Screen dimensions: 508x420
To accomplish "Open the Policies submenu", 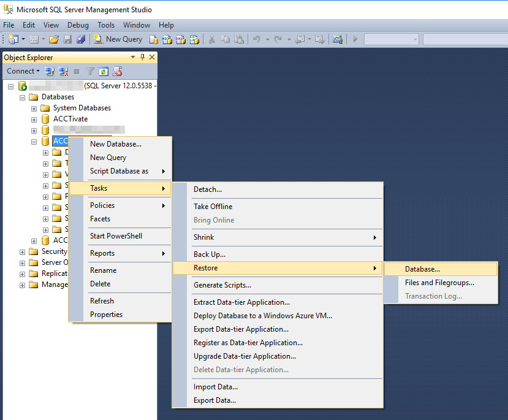I will [x=120, y=205].
